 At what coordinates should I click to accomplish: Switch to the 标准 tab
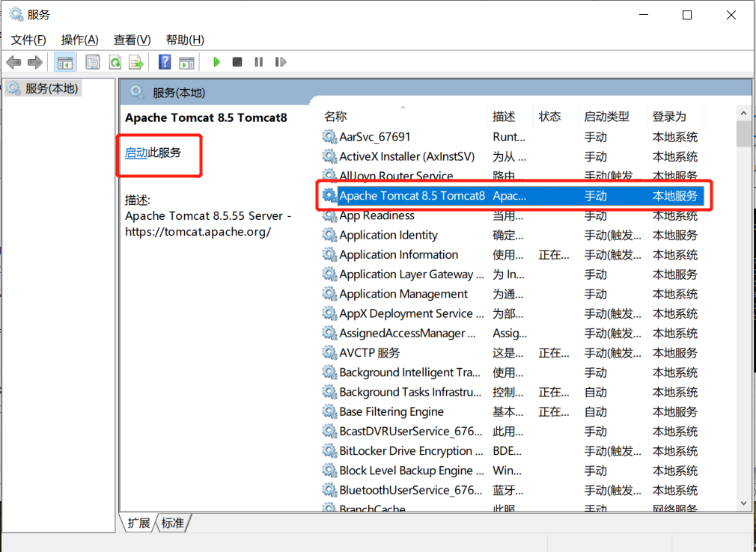tap(171, 524)
